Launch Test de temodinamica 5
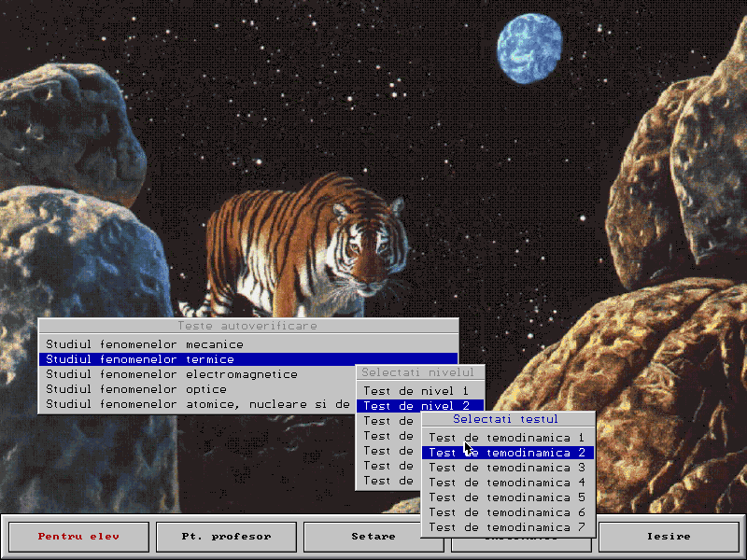747x560 pixels. [506, 497]
